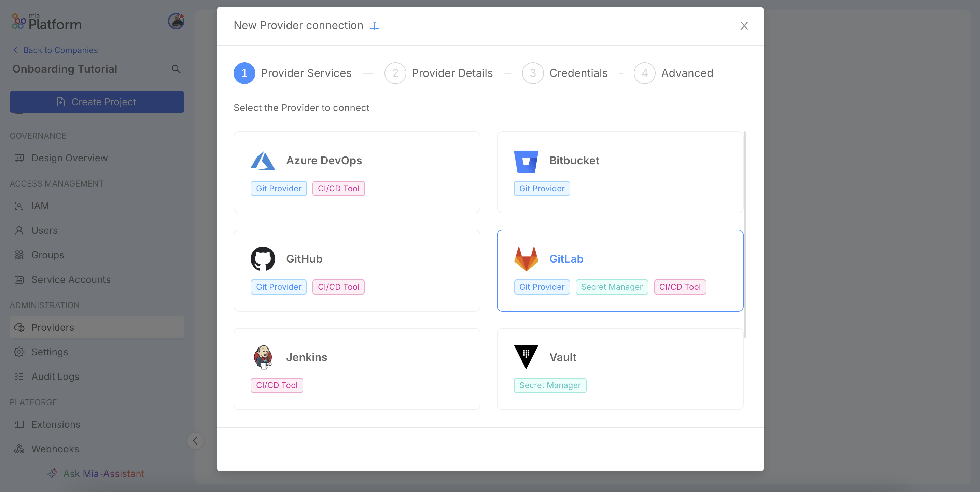Open IAM in sidebar
Viewport: 980px width, 492px height.
(x=97, y=206)
